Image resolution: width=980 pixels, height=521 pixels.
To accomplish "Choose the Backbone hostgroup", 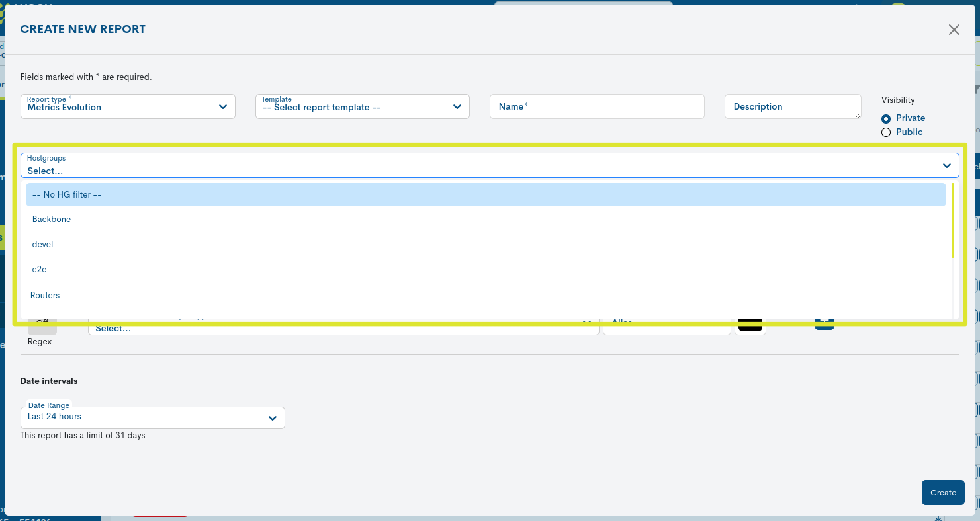I will (x=486, y=219).
